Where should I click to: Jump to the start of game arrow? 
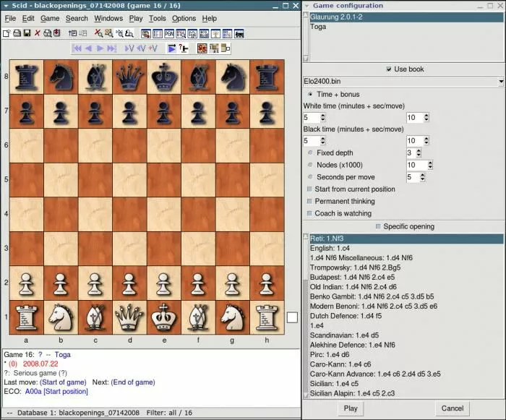(77, 48)
